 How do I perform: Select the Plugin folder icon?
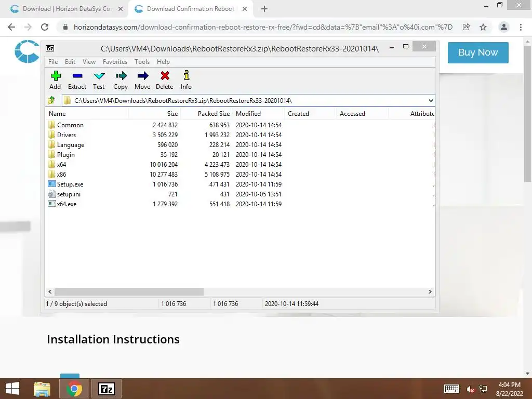(x=51, y=154)
